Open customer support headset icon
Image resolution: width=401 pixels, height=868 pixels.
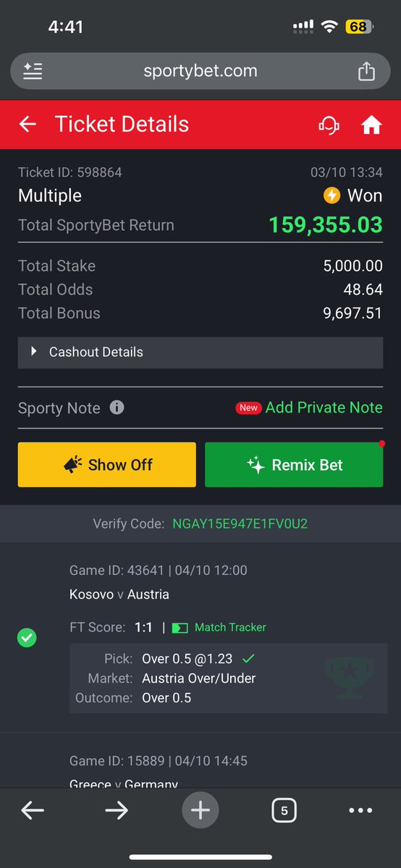[329, 125]
